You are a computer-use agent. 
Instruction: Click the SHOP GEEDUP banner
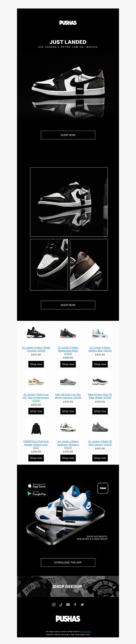click(68, 586)
